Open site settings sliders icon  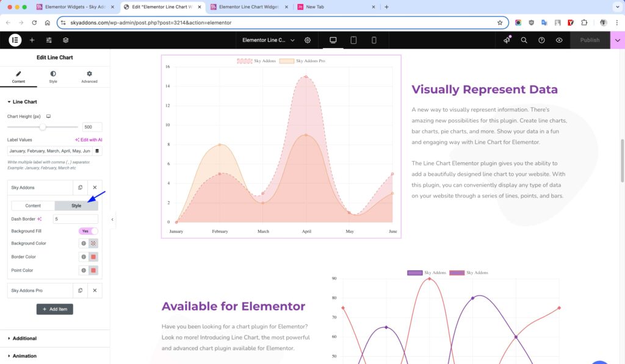pos(49,40)
